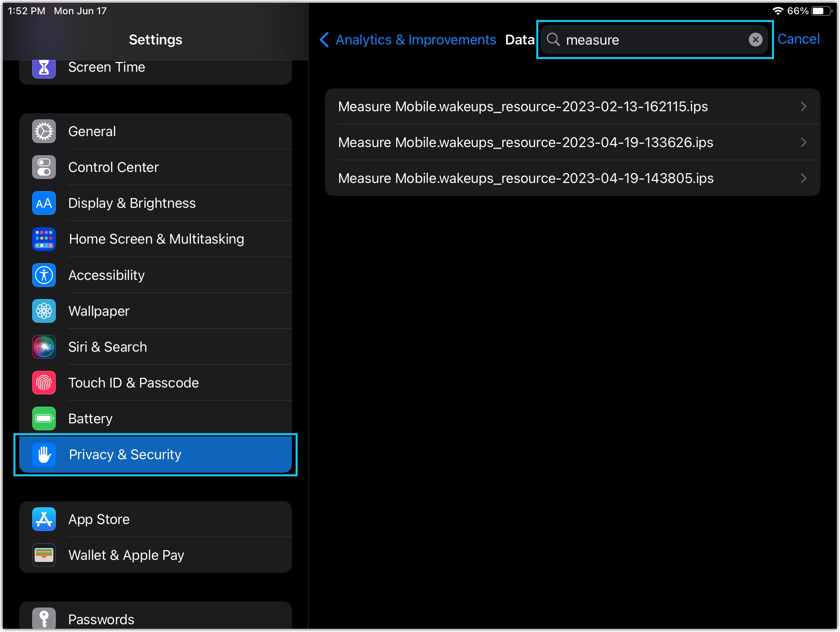
Task: Check the battery status icon in status bar
Action: coord(822,11)
